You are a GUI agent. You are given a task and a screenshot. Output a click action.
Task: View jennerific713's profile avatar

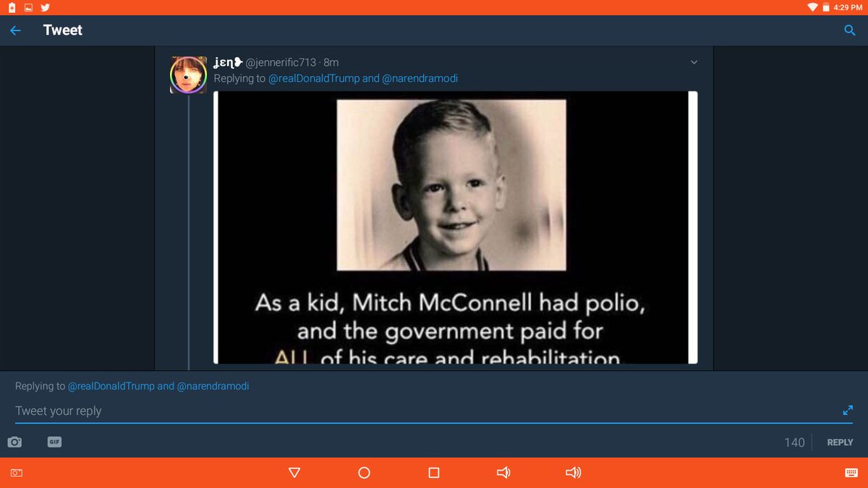(x=188, y=75)
